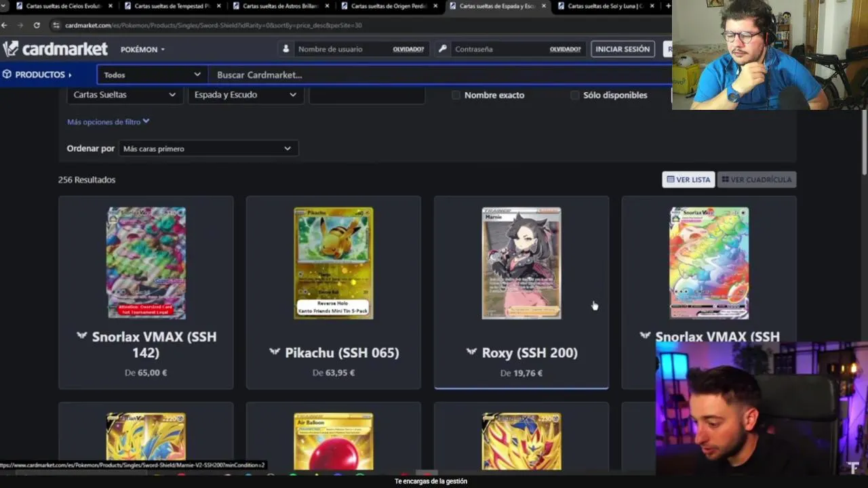
Task: Click the gold Zacian V card thumbnail
Action: 146,441
